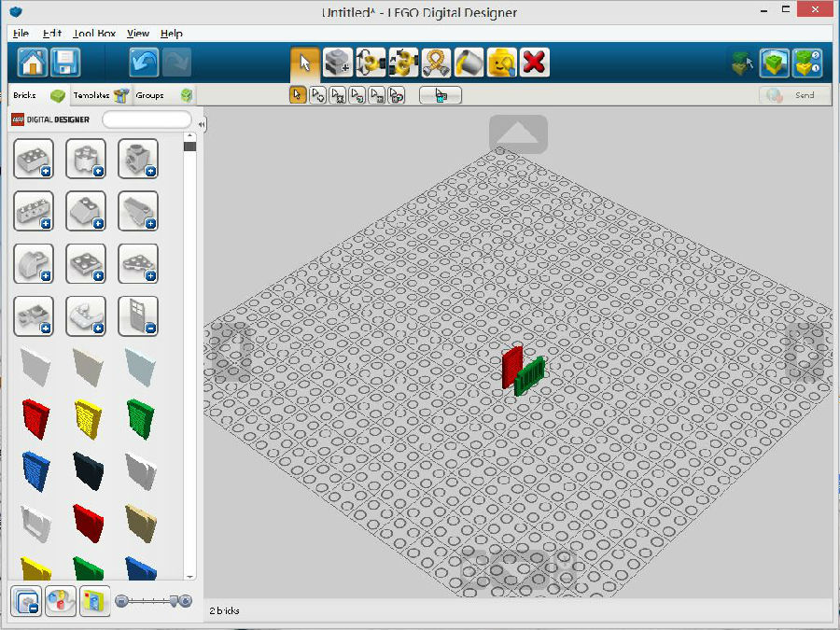Open the brick color filter at panel bottom

tap(61, 602)
